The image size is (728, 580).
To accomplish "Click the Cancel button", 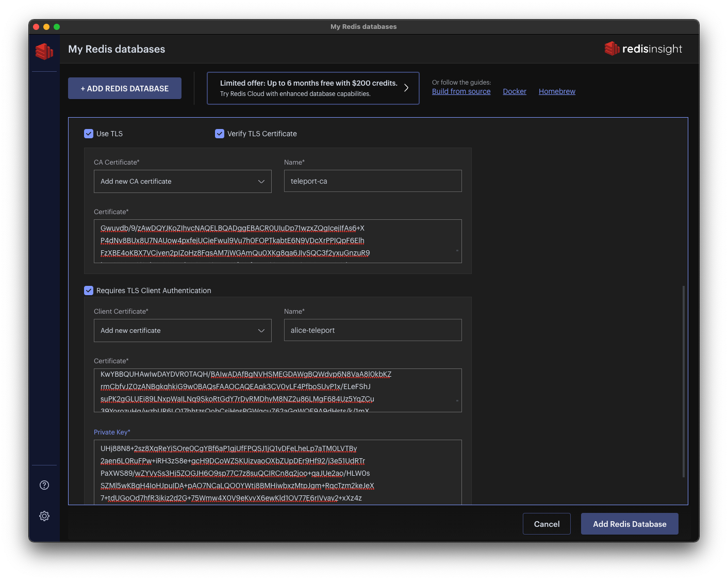I will point(547,523).
